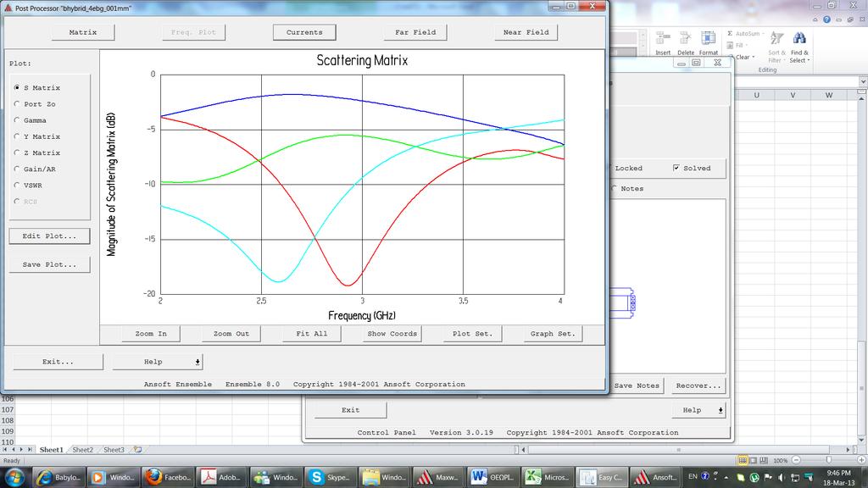Image resolution: width=868 pixels, height=488 pixels.
Task: Switch to Easy Capture taskbar item
Action: tap(601, 477)
